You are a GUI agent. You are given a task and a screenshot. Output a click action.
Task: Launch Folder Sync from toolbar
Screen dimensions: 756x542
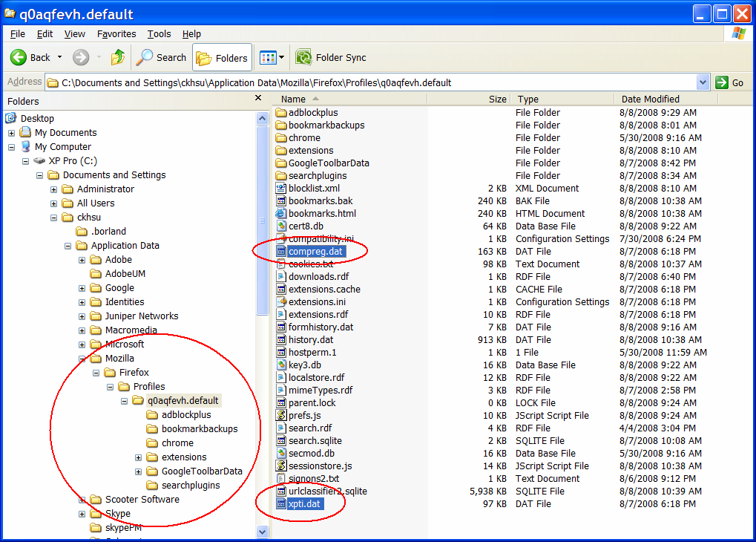tap(331, 57)
